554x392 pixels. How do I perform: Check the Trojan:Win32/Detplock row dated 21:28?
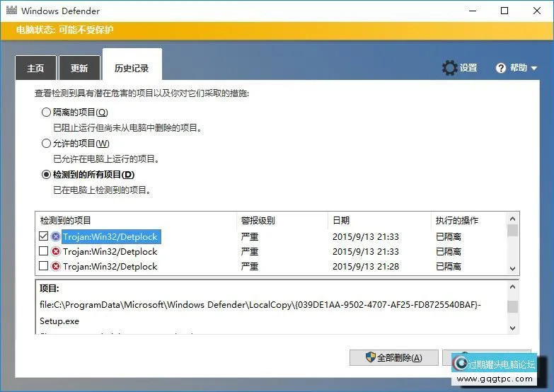pos(43,266)
